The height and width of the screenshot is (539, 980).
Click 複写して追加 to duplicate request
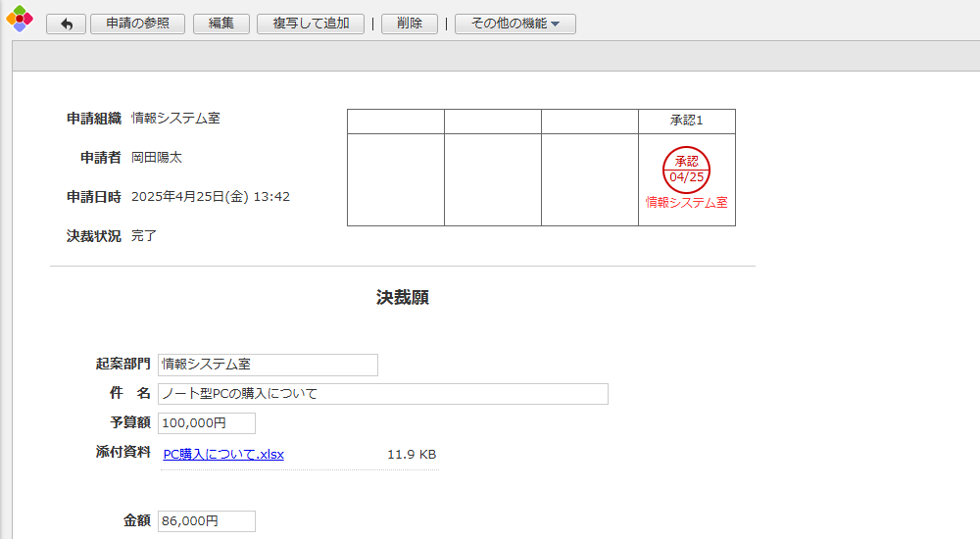click(311, 24)
